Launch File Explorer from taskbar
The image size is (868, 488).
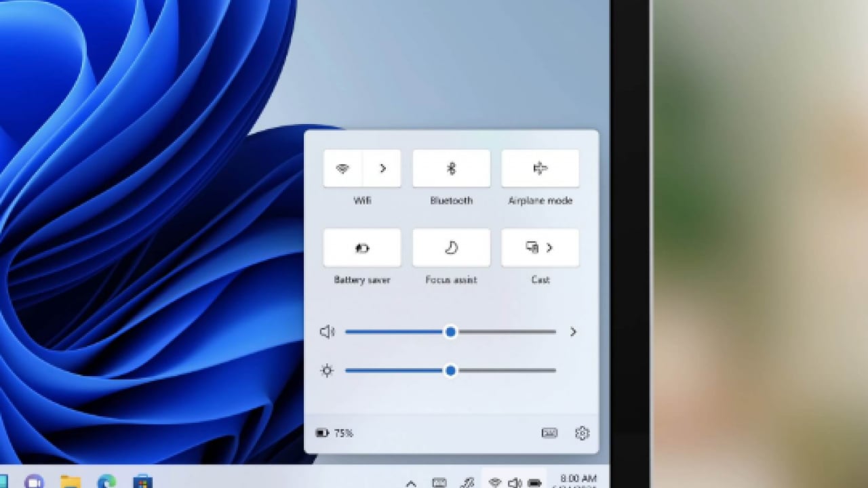coord(71,482)
